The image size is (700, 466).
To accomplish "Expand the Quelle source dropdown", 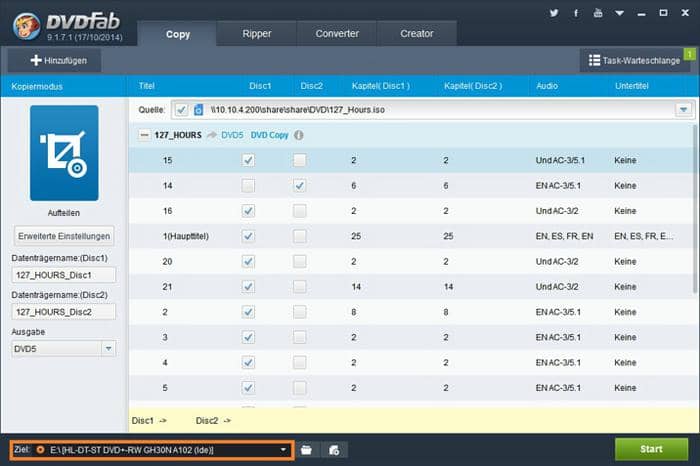I will point(683,109).
